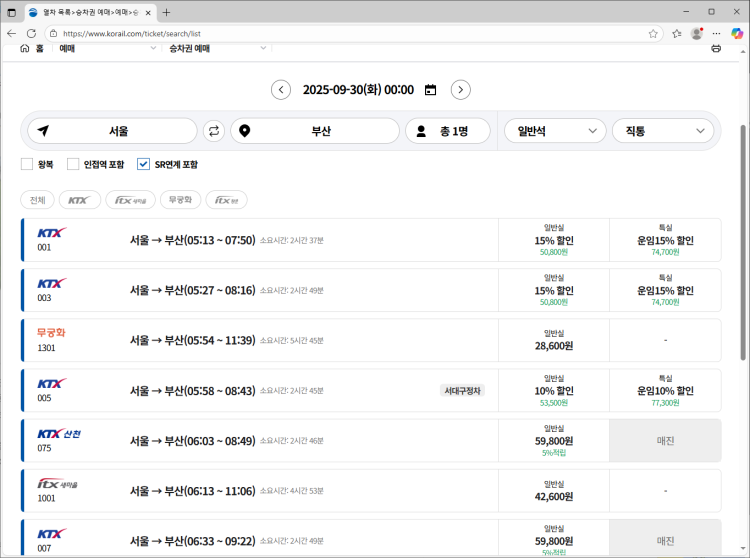Uncheck the SR연계 포함 checkbox
Screen dimensions: 750x558
coord(143,164)
